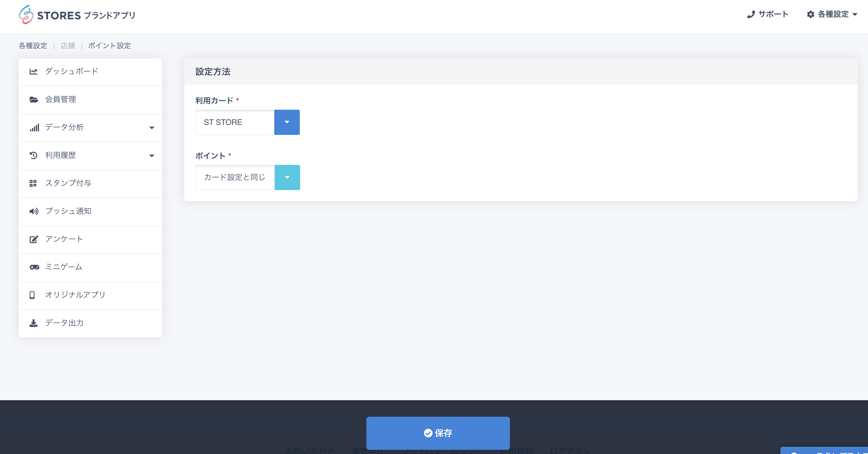868x454 pixels.
Task: Click the アンケート edit icon
Action: point(34,239)
